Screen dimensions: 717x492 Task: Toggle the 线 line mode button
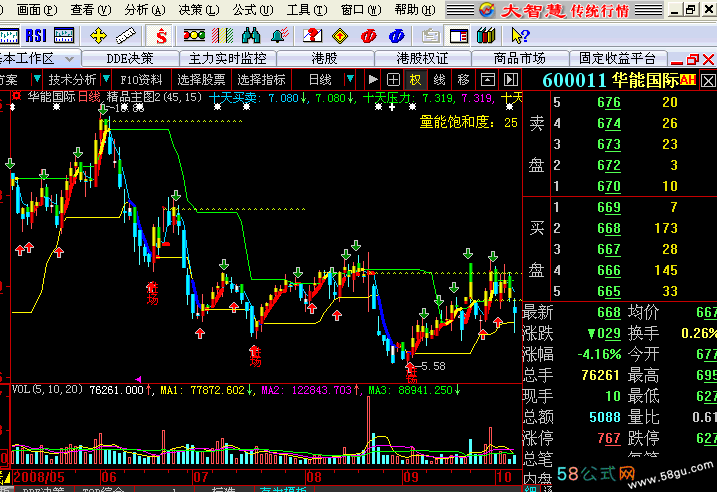tap(439, 80)
